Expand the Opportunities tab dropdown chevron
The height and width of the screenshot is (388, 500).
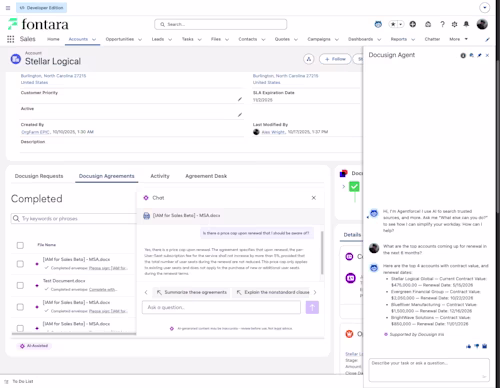(x=140, y=39)
